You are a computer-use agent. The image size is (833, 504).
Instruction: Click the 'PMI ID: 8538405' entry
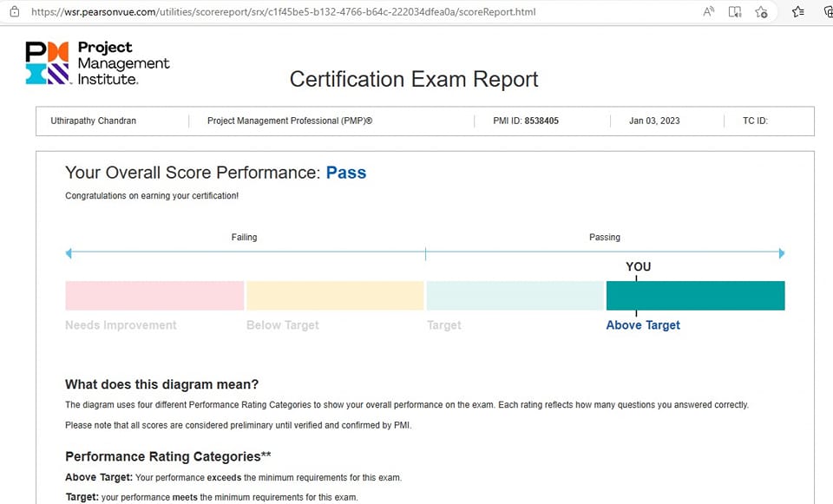point(526,121)
